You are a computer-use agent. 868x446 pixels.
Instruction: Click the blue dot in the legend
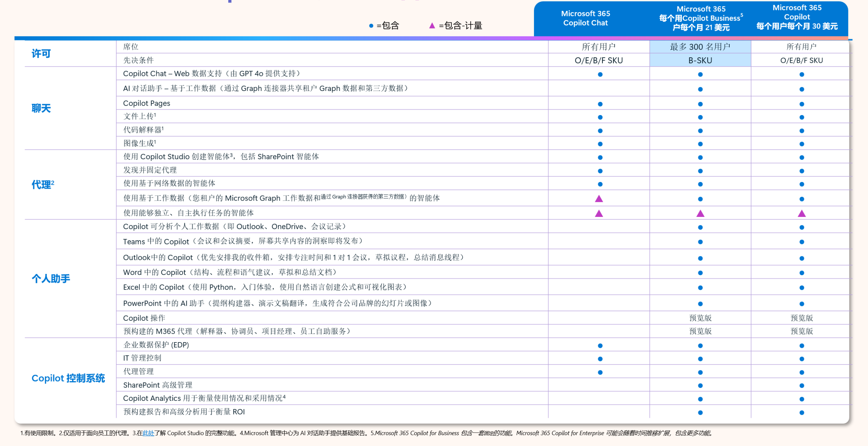(371, 26)
